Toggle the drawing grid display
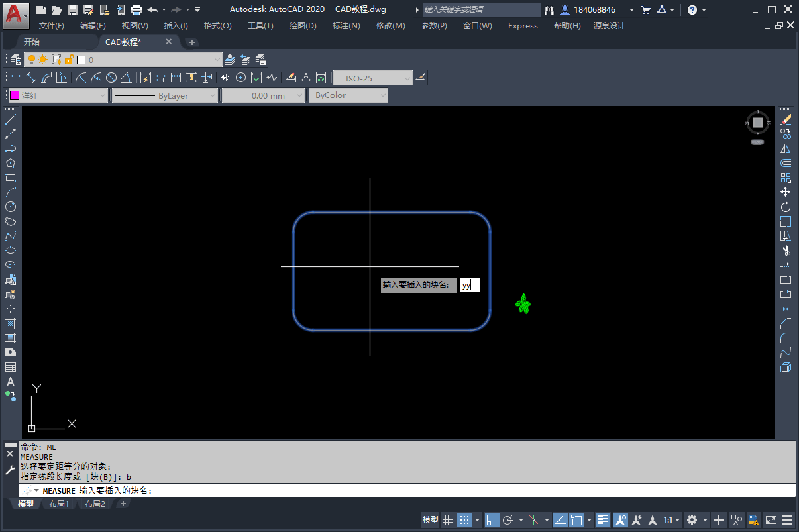This screenshot has width=799, height=532. 448,520
